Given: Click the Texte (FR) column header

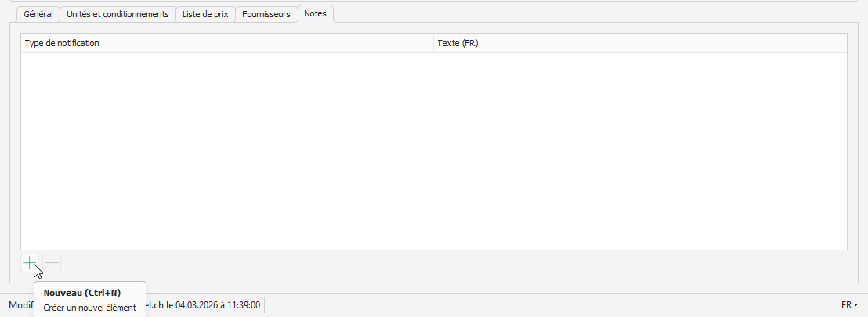Looking at the screenshot, I should [458, 43].
